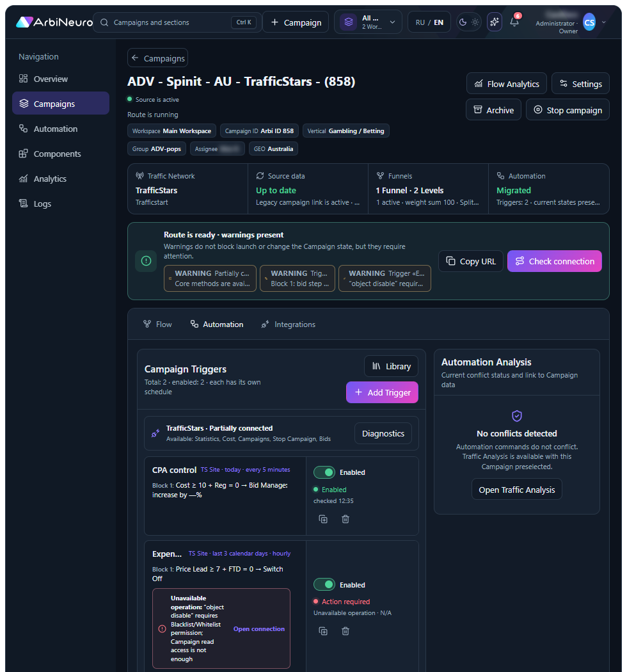Toggle the Expen... trigger Enabled switch
The width and height of the screenshot is (627, 672).
(324, 584)
